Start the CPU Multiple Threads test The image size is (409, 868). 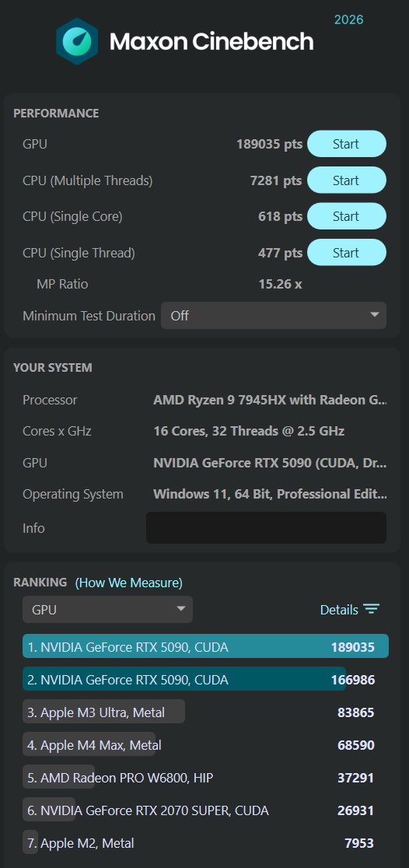(347, 180)
